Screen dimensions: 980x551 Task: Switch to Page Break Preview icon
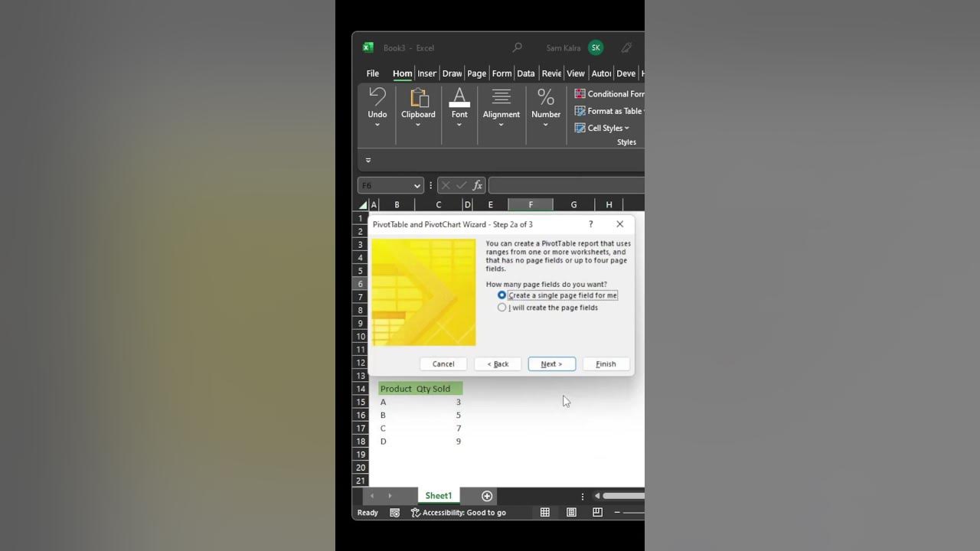pos(597,513)
